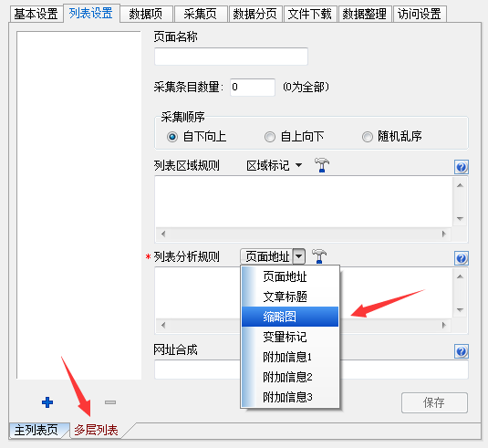The image size is (488, 448).
Task: Click right arrow of 列表区域规则 horizontal scrollbar
Action: pyautogui.click(x=444, y=234)
